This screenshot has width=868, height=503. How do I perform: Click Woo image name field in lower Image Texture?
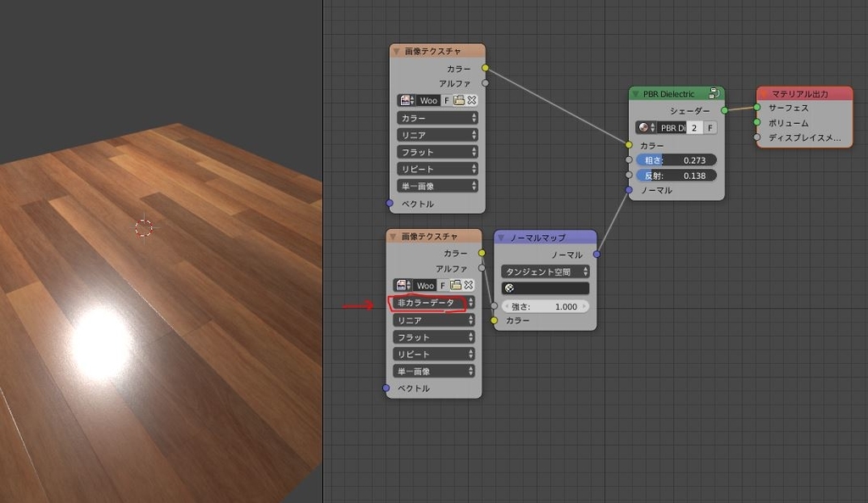tap(426, 285)
